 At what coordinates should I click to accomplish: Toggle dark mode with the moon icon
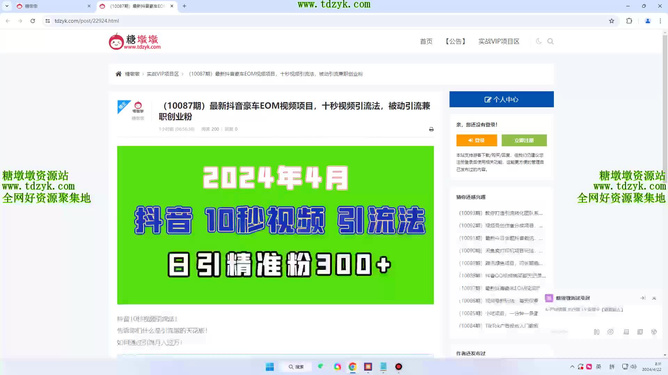coord(538,41)
